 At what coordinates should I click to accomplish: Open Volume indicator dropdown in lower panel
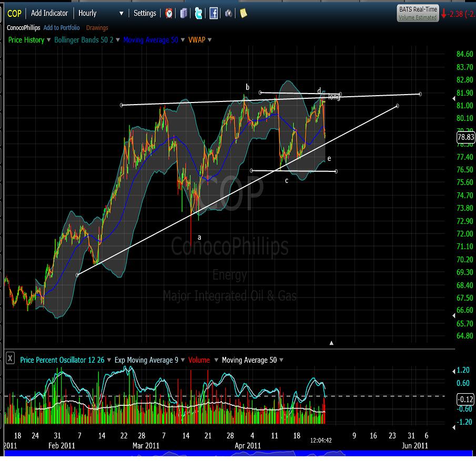click(214, 360)
